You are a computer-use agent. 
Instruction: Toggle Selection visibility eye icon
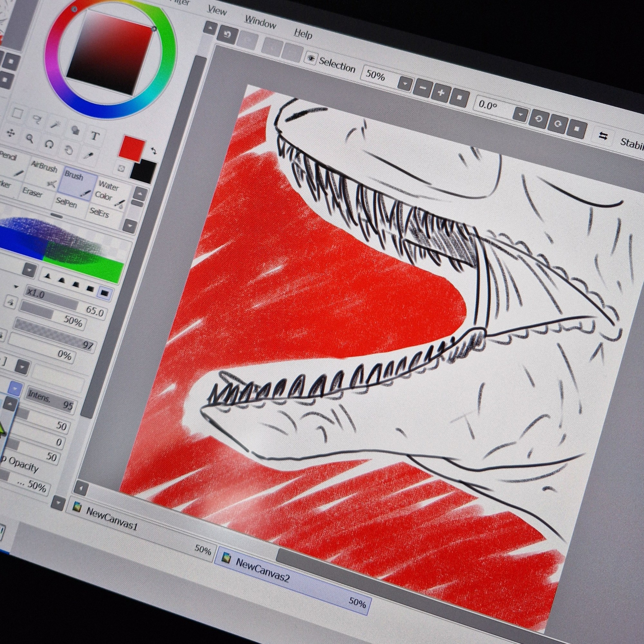tap(311, 58)
